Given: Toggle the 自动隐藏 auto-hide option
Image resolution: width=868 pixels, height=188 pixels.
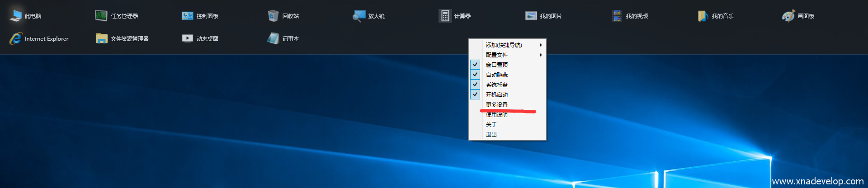Looking at the screenshot, I should point(496,75).
